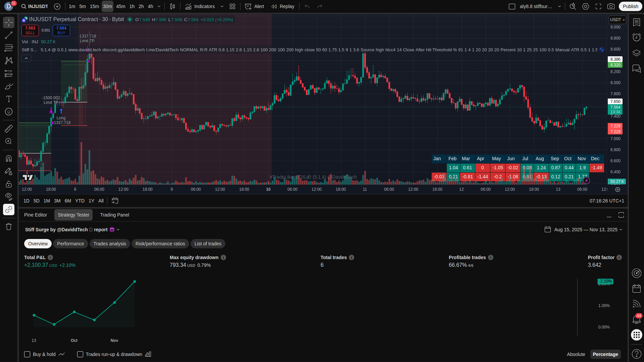Open the layout grid icon in top toolbar
The height and width of the screenshot is (362, 644).
[232, 6]
